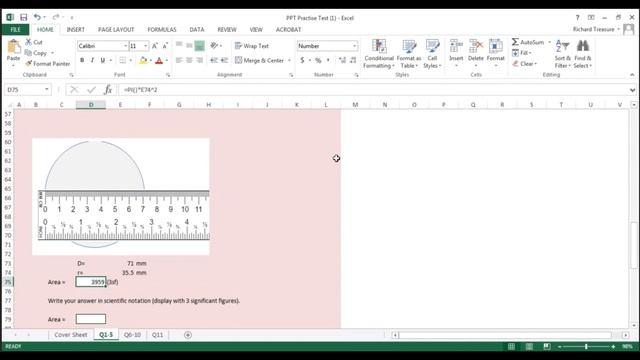
Task: Click the formula bar Enter checkmark
Action: coord(91,89)
